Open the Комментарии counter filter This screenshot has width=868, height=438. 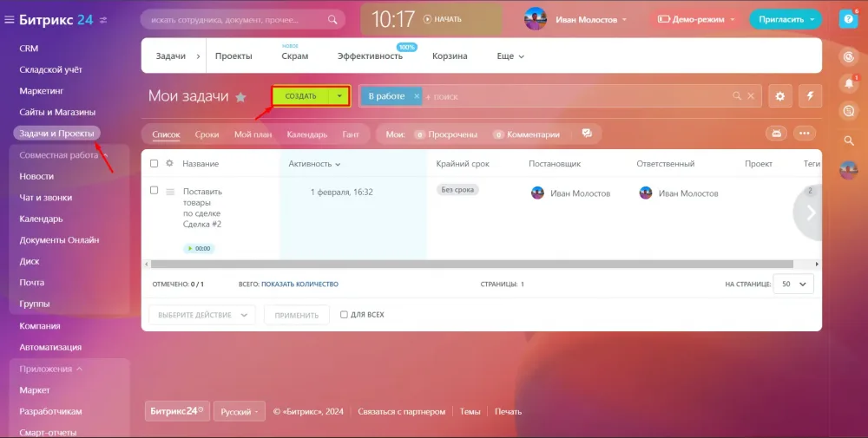point(527,134)
